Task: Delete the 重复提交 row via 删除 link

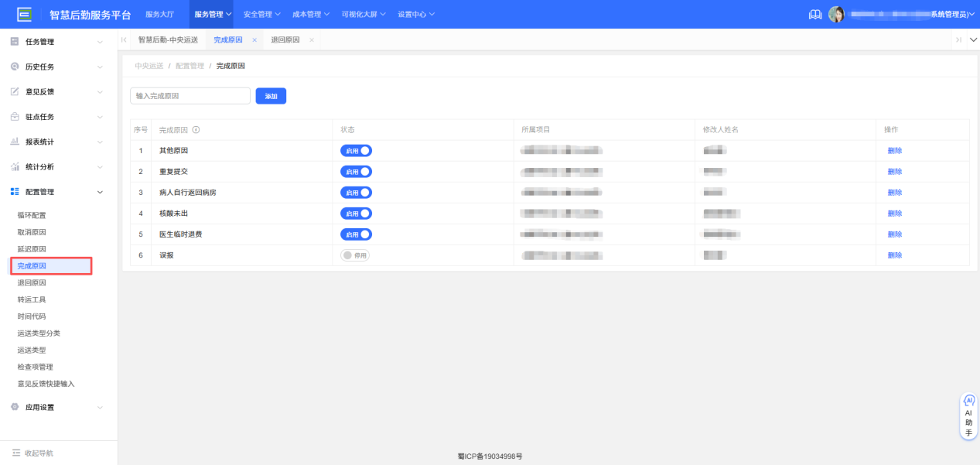Action: (x=894, y=172)
